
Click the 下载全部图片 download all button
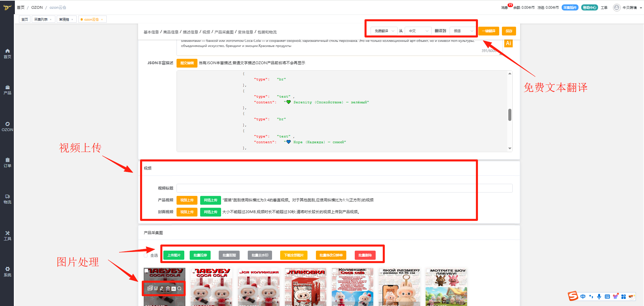coord(294,255)
